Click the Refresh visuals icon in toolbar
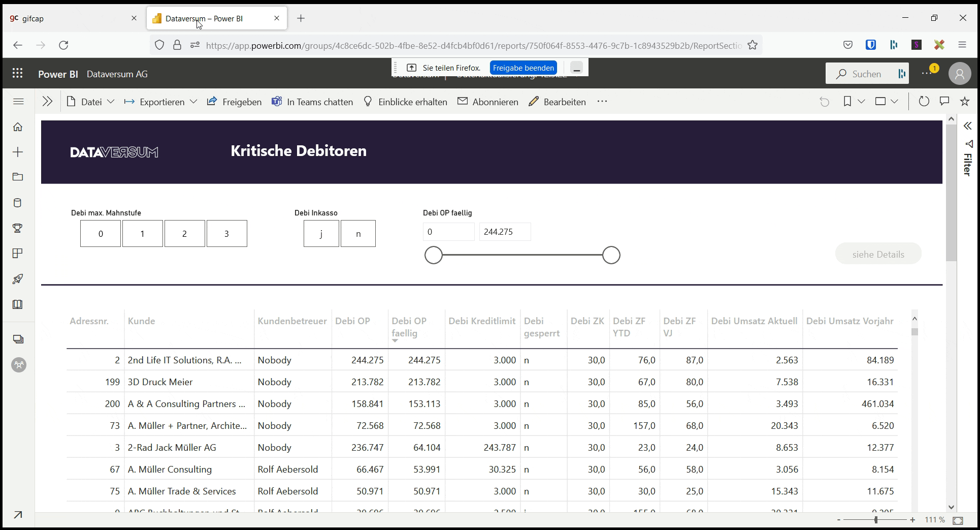The image size is (980, 530). (924, 102)
